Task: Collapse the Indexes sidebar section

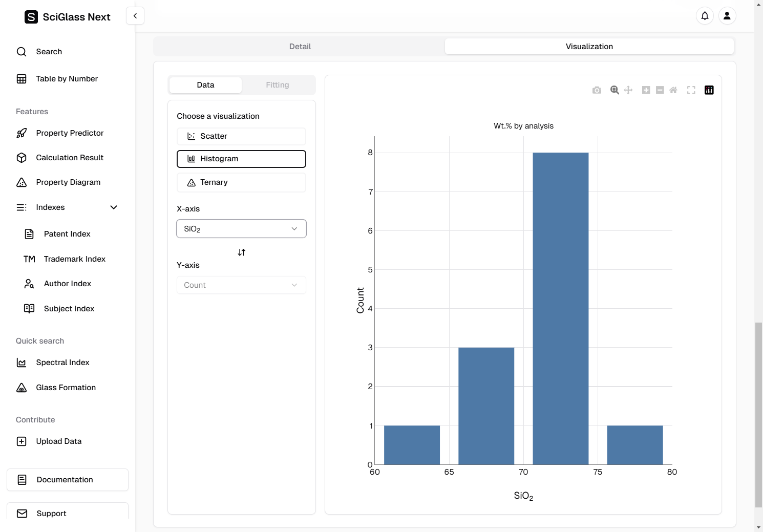Action: pyautogui.click(x=114, y=207)
